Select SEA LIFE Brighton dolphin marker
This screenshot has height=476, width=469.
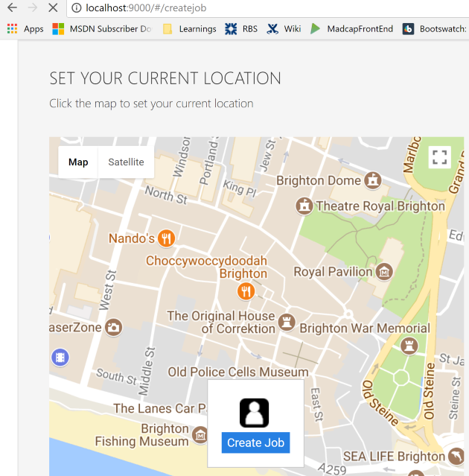click(x=457, y=457)
